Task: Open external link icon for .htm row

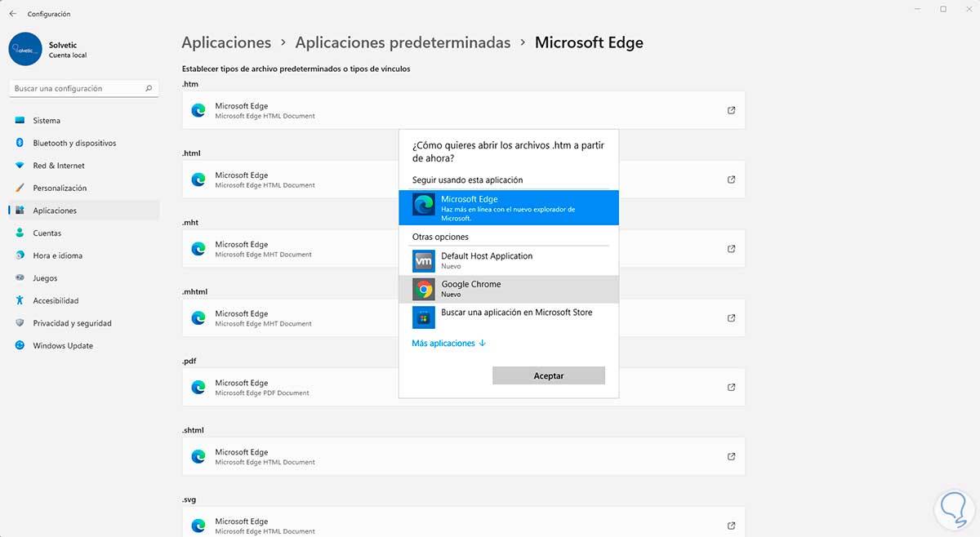Action: click(x=731, y=110)
